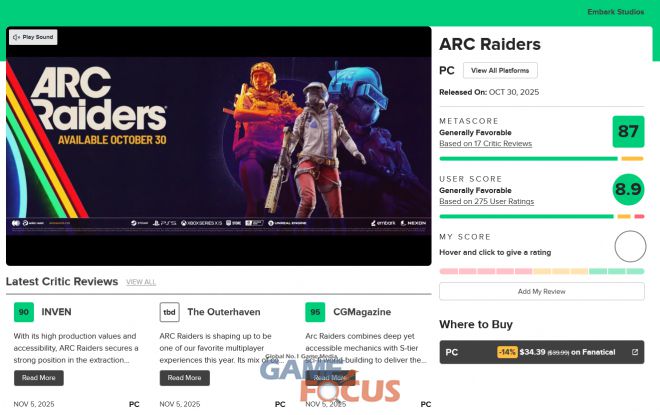The height and width of the screenshot is (415, 660).
Task: Click Read More under INVEN review
Action: tap(39, 378)
